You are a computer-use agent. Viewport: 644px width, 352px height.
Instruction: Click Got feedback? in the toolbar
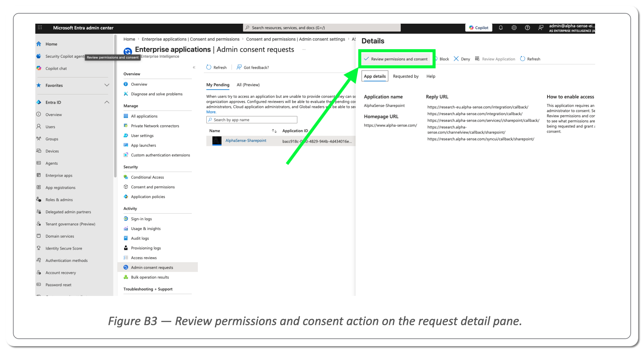coord(253,67)
